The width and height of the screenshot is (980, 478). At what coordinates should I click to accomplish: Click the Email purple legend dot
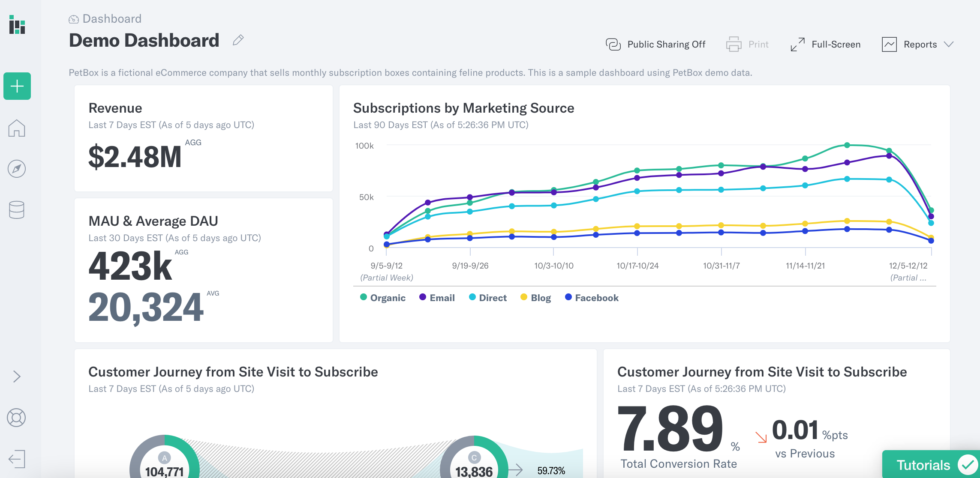click(423, 297)
